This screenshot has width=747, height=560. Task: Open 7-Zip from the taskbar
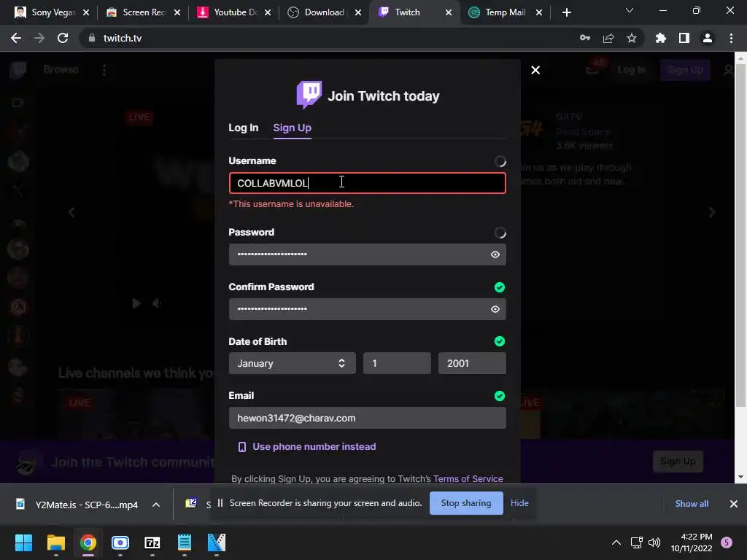point(152,542)
